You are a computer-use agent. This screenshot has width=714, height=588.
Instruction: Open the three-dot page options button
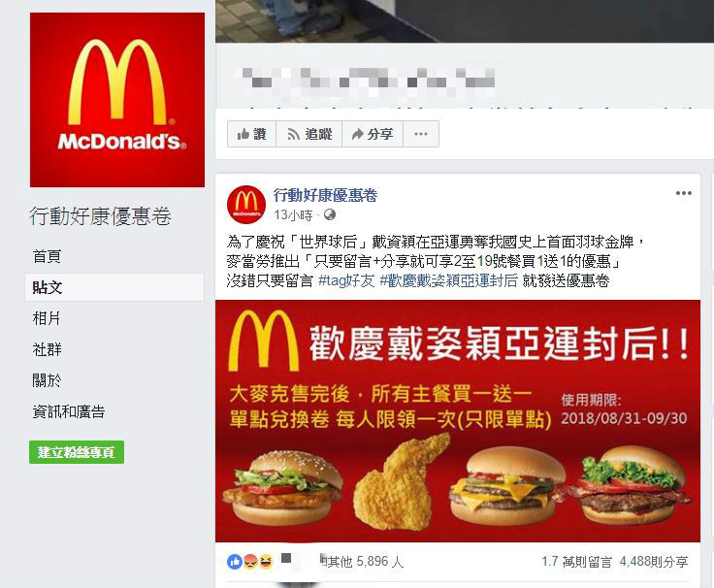point(421,134)
